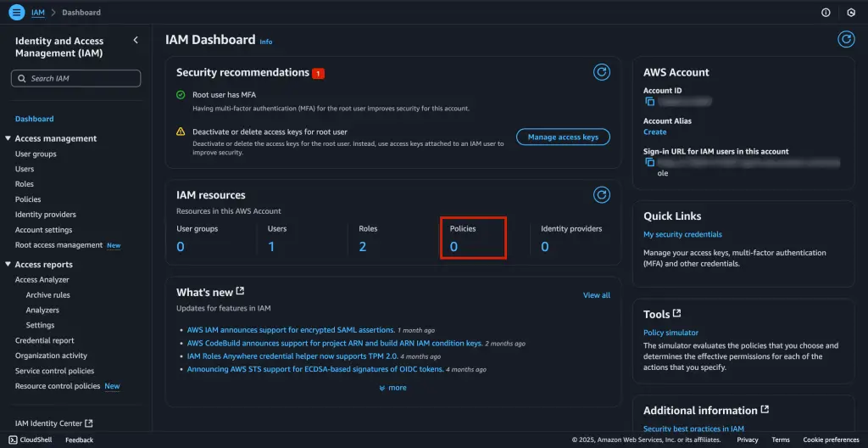Open My security credentials link

(682, 234)
